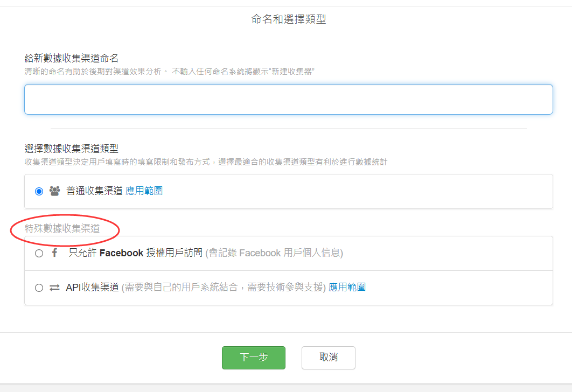The height and width of the screenshot is (392, 572).
Task: Click the channel name text input field
Action: point(288,99)
